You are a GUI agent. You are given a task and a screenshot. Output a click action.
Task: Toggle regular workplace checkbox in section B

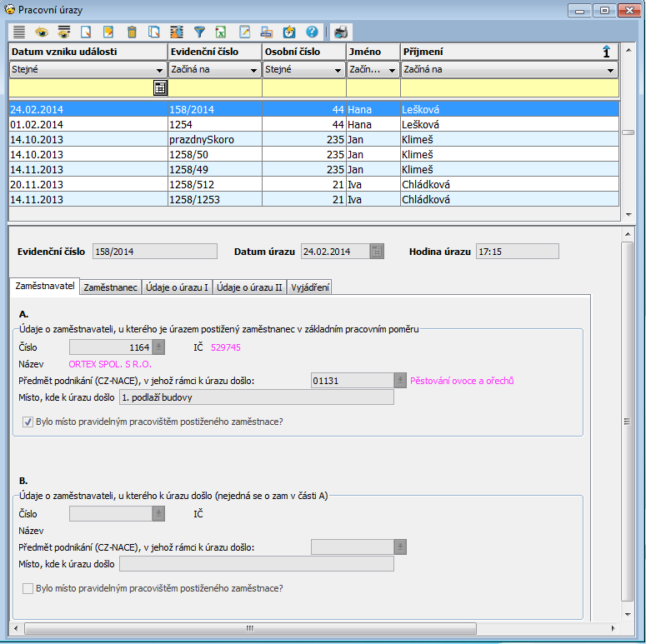[28, 588]
